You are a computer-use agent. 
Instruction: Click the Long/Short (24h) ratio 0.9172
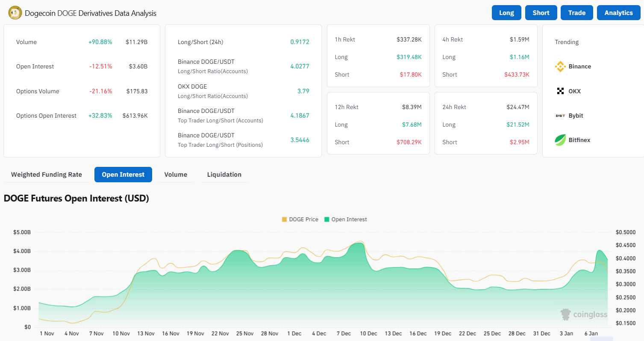point(300,42)
